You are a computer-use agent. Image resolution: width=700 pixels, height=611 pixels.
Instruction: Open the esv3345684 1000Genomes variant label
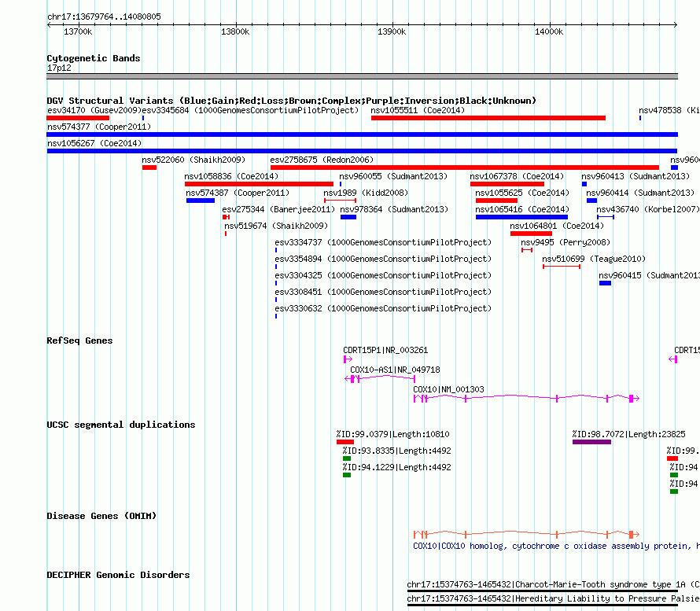tap(250, 110)
